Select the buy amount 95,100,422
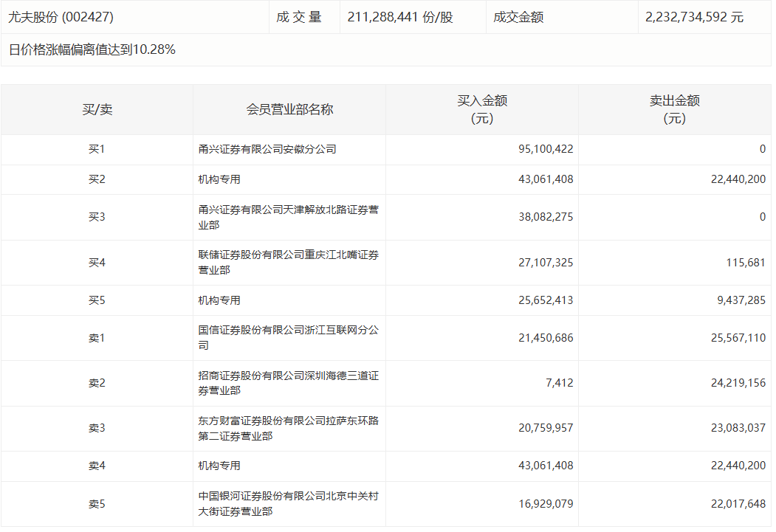776x532 pixels. point(545,149)
